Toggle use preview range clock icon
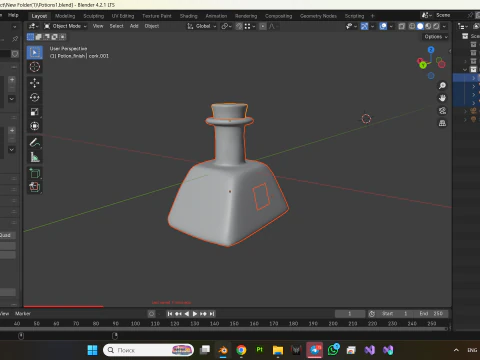 372,314
